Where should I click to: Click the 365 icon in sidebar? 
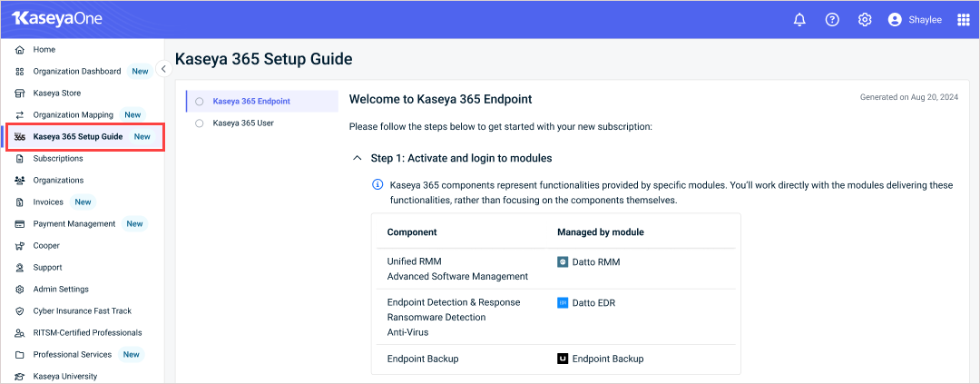coord(19,137)
